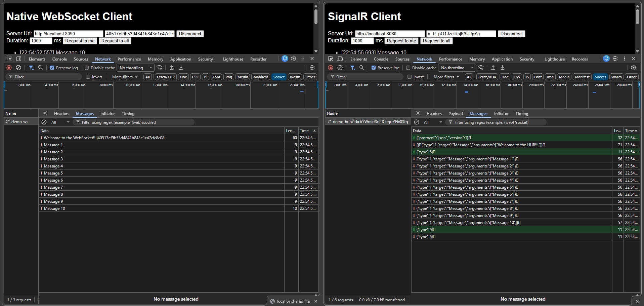This screenshot has width=644, height=306.
Task: Open the Headers tab for demo-ws
Action: click(x=61, y=114)
